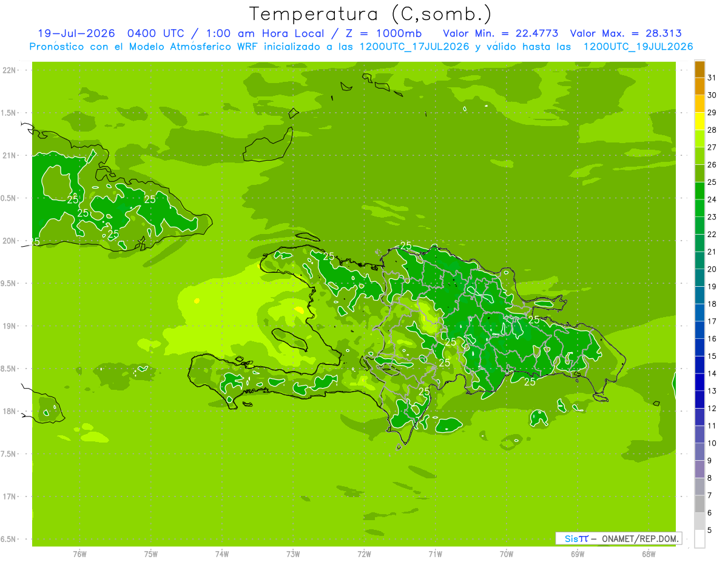Click the orange swatch between 29 and 30
The image size is (728, 562).
pos(699,104)
